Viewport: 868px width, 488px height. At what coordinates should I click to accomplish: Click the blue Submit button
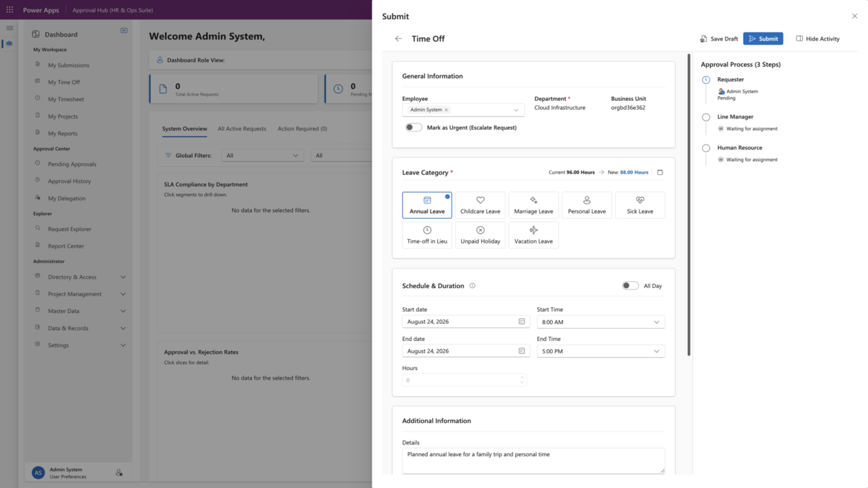(763, 39)
